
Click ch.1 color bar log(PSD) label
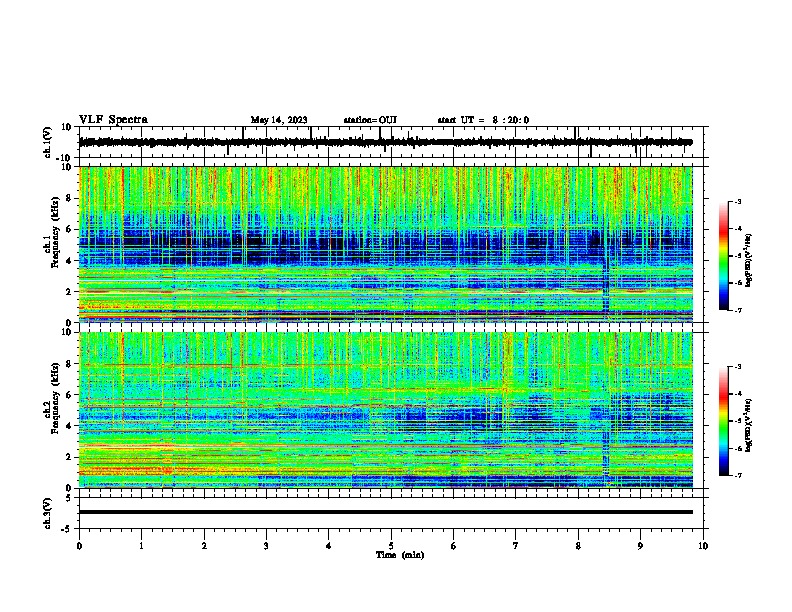(x=748, y=260)
